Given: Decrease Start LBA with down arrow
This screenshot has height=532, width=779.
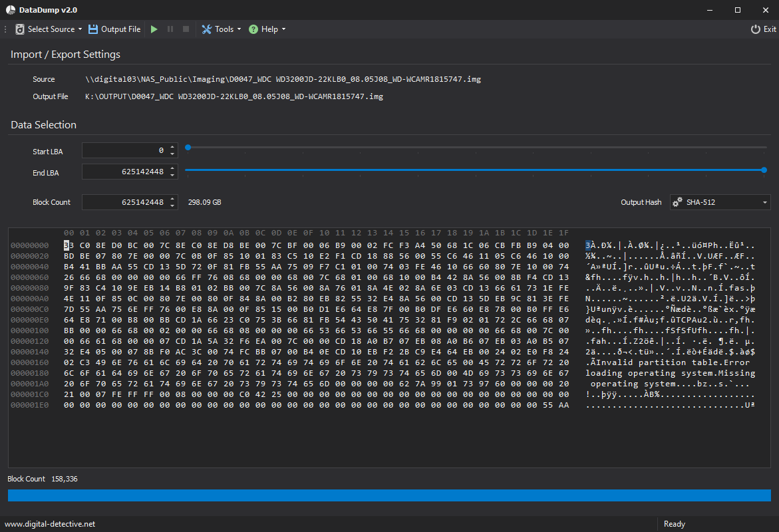Looking at the screenshot, I should [172, 154].
